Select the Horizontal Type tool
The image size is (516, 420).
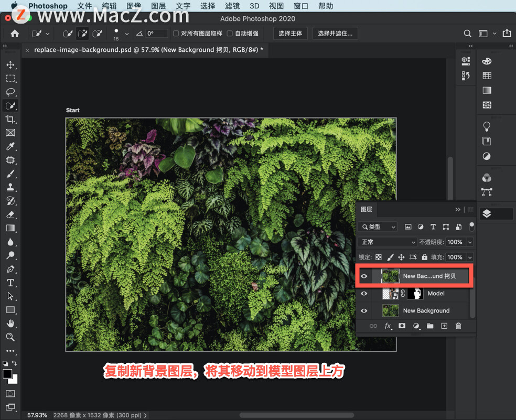click(10, 283)
